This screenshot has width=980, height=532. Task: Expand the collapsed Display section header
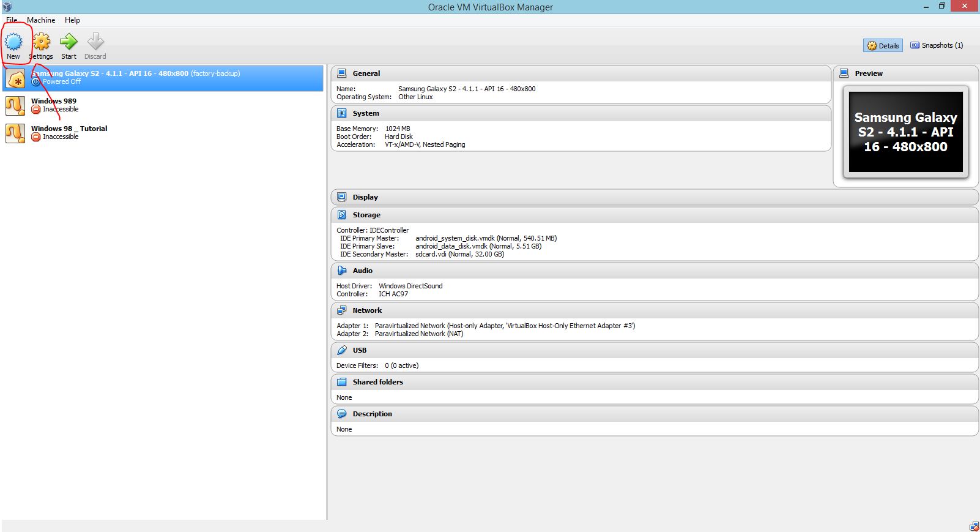click(655, 197)
